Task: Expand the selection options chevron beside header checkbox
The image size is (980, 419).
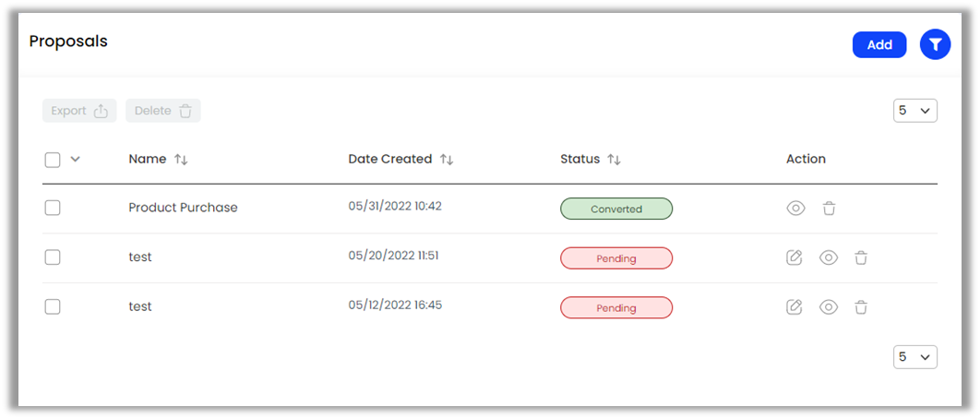Action: point(76,159)
